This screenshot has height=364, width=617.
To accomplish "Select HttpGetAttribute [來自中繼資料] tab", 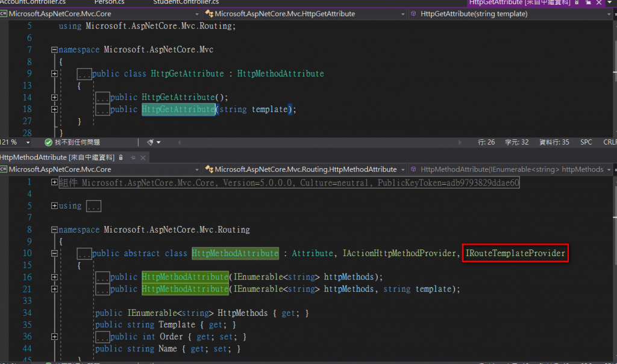I will click(x=519, y=2).
